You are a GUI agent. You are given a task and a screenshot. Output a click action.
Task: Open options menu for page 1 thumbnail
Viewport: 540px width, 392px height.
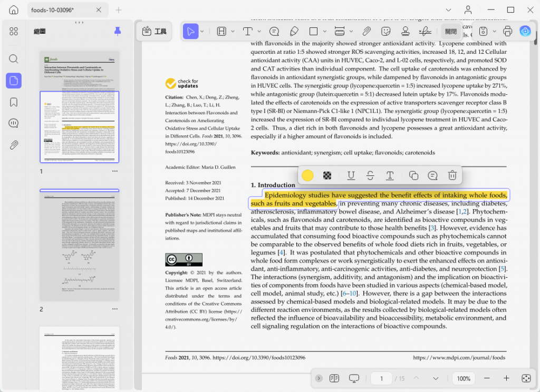coord(114,171)
